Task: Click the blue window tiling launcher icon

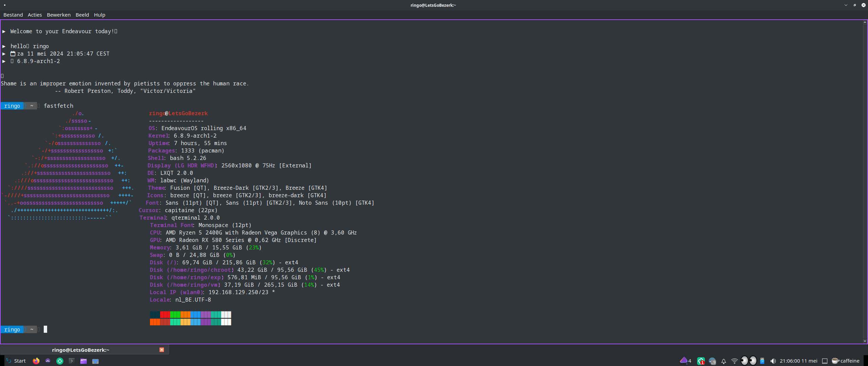Action: 95,361
